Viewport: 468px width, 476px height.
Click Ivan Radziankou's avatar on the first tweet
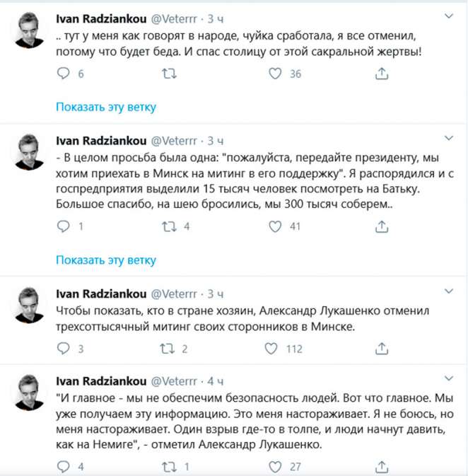(30, 28)
